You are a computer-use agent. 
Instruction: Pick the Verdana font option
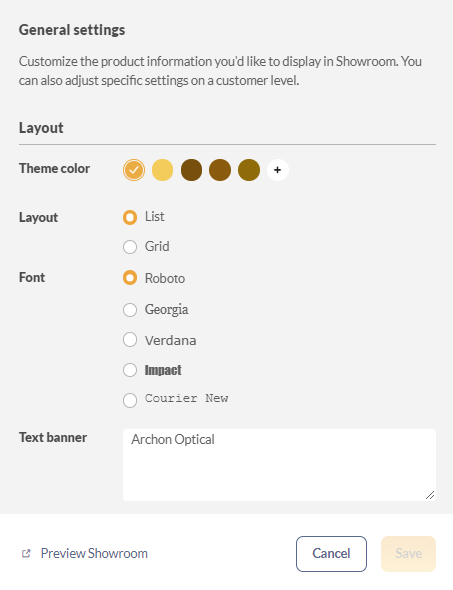coord(130,339)
